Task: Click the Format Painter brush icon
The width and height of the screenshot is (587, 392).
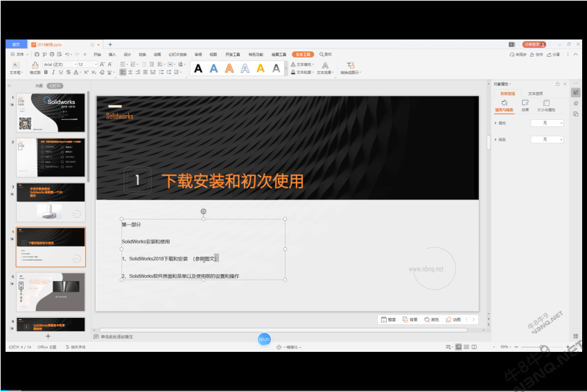Action: click(35, 64)
